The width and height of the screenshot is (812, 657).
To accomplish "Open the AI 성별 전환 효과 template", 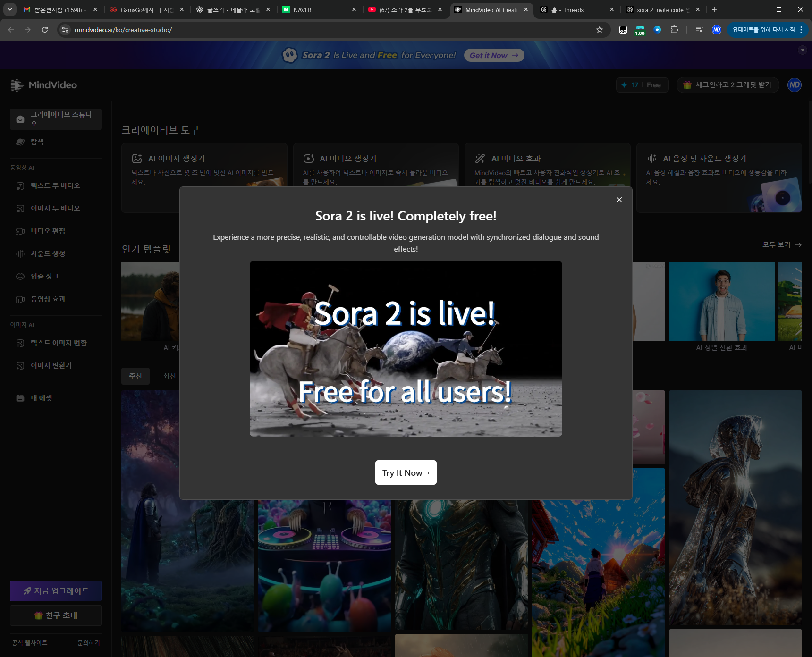I will click(721, 307).
